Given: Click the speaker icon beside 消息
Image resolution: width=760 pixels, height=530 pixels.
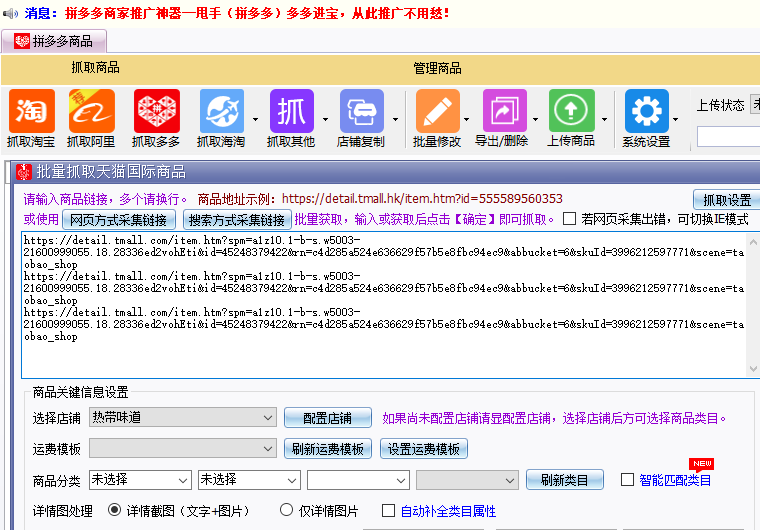Looking at the screenshot, I should coord(10,13).
